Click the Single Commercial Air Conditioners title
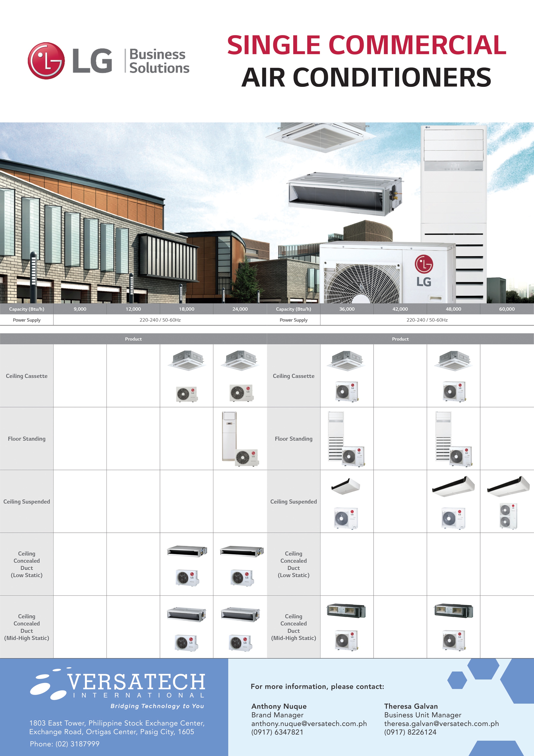Viewport: 534px width, 756px height. click(x=366, y=61)
